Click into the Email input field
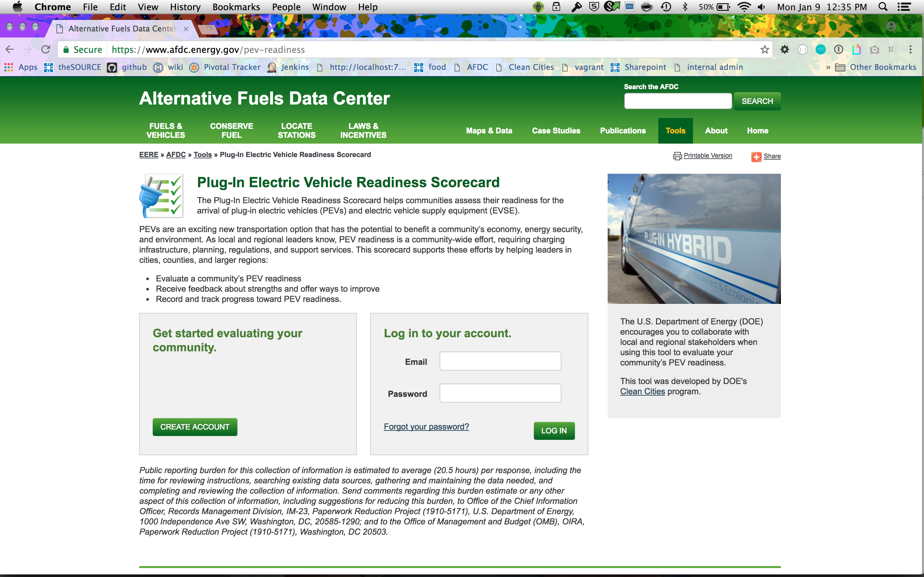The height and width of the screenshot is (577, 924). tap(500, 361)
